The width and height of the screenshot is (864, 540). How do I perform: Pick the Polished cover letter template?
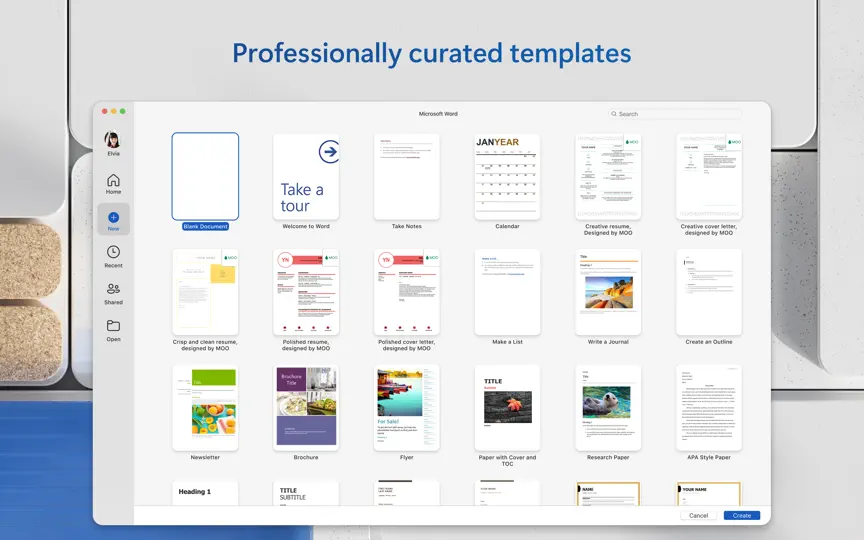click(x=407, y=292)
